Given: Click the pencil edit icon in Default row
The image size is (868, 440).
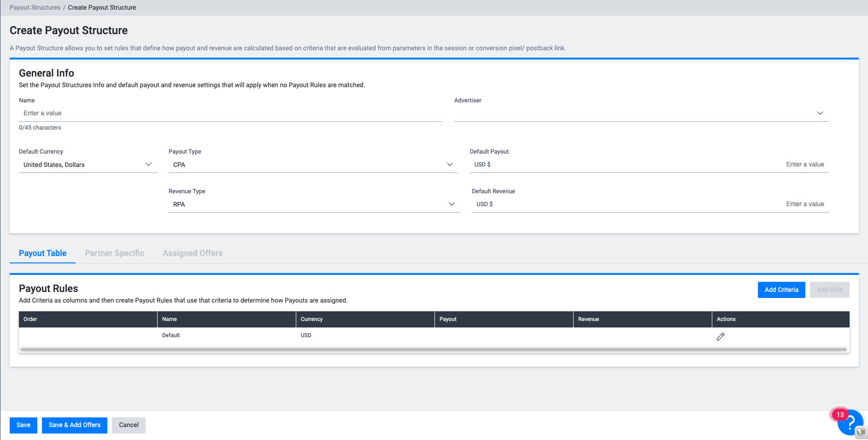Looking at the screenshot, I should [721, 337].
